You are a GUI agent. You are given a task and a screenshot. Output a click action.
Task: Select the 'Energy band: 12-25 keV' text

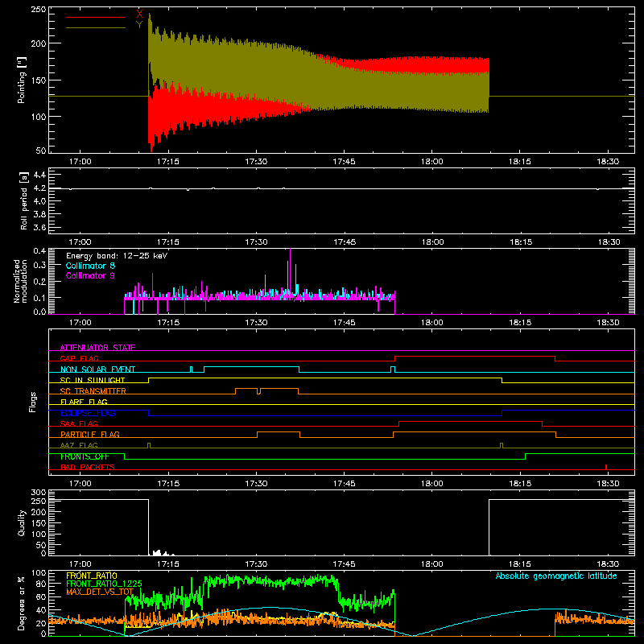(117, 256)
